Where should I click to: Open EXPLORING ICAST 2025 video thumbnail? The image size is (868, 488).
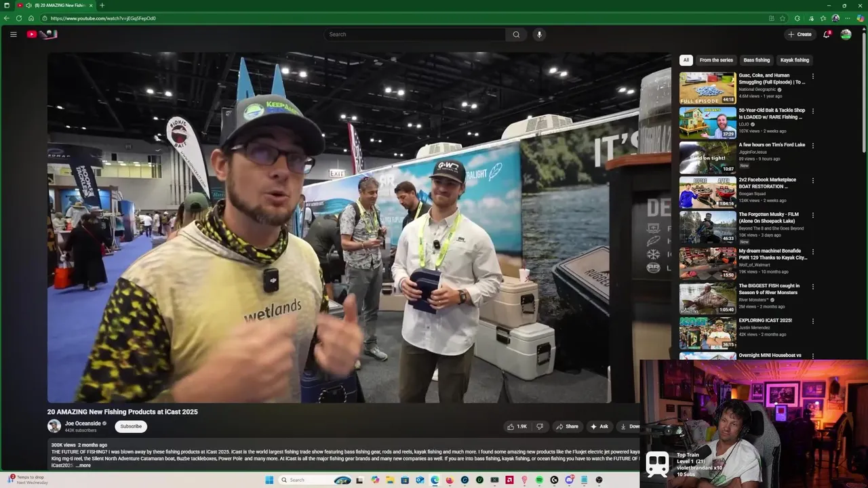(x=707, y=333)
